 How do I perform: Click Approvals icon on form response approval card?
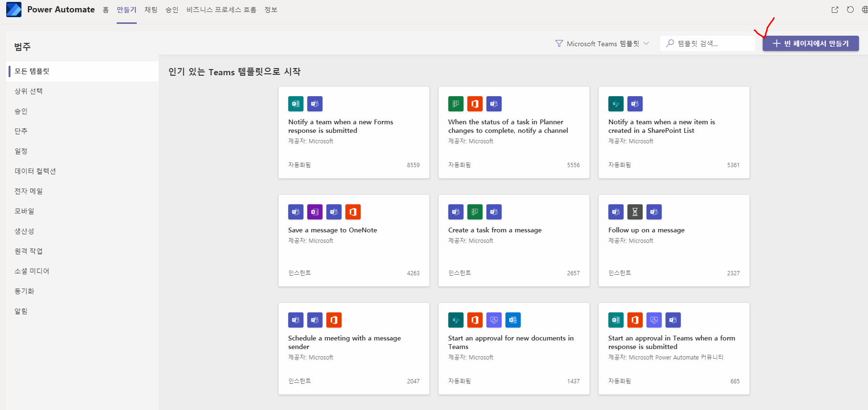[654, 320]
